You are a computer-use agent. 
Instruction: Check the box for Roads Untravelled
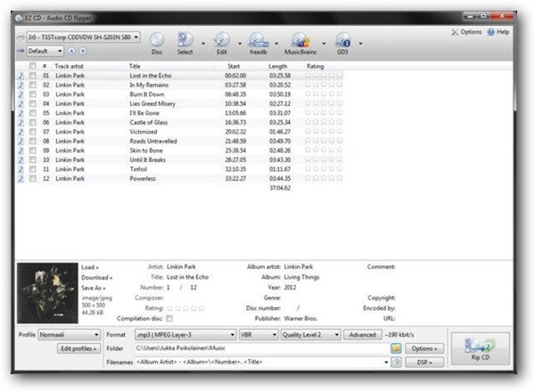32,141
